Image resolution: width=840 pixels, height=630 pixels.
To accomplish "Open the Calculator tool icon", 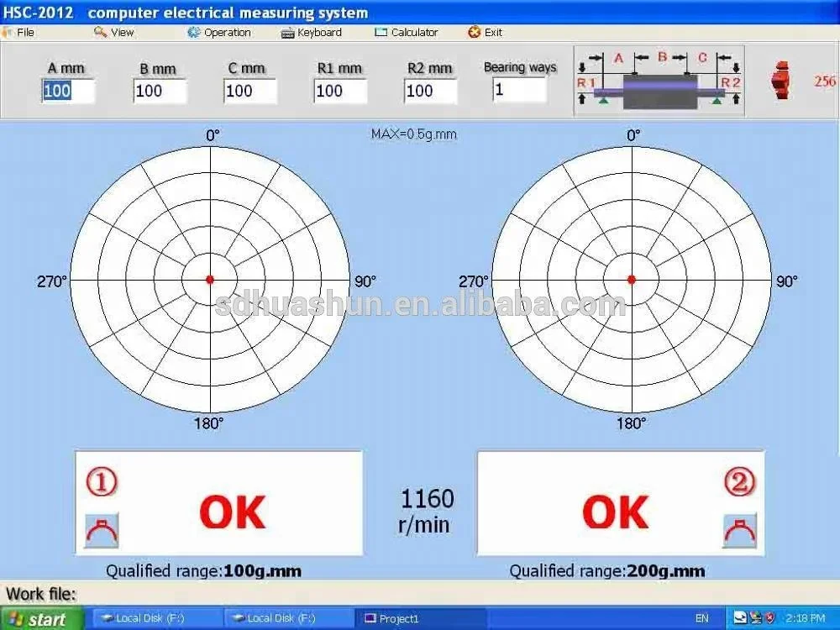I will click(x=380, y=33).
